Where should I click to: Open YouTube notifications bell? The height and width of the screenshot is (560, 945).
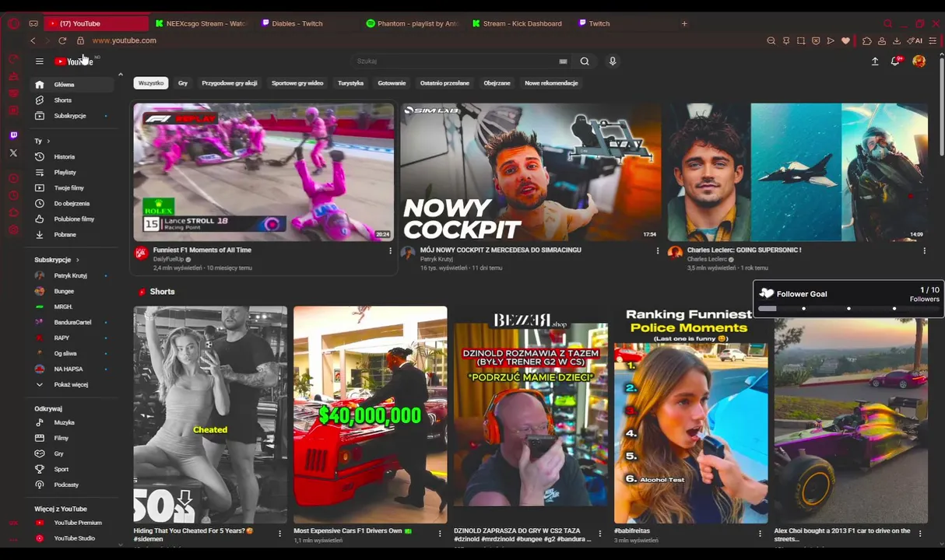896,61
